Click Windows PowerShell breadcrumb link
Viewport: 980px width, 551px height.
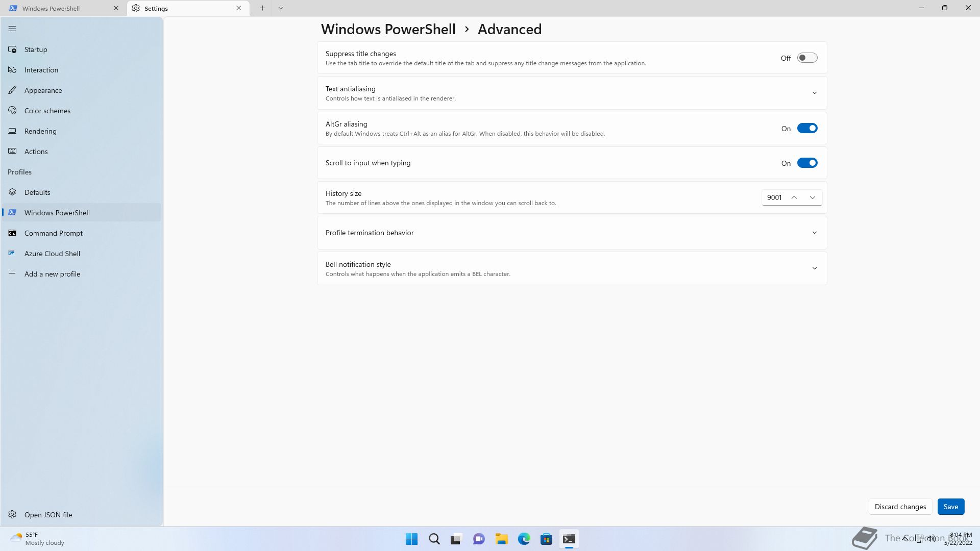click(388, 30)
